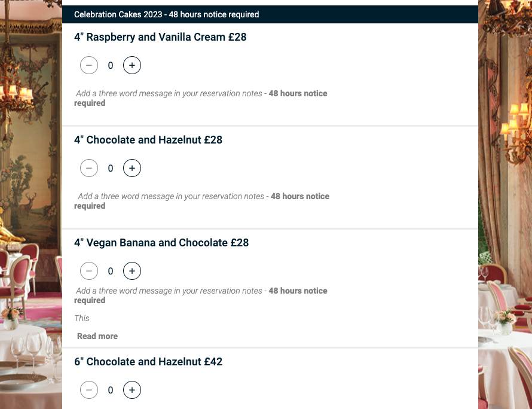Screen dimensions: 532x409
Task: Remove one 4" Chocolate and Hazelnut cake
Action: click(x=89, y=168)
